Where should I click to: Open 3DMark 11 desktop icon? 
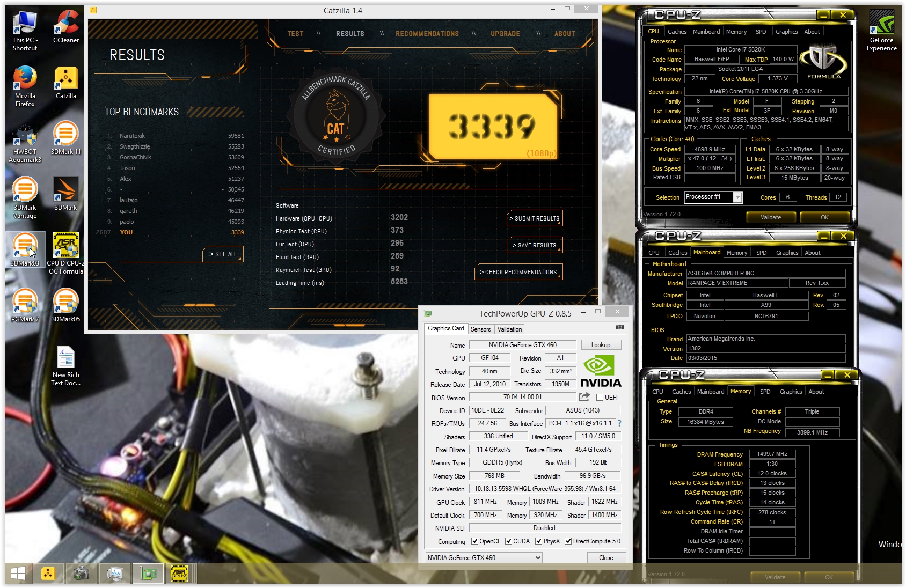(66, 139)
